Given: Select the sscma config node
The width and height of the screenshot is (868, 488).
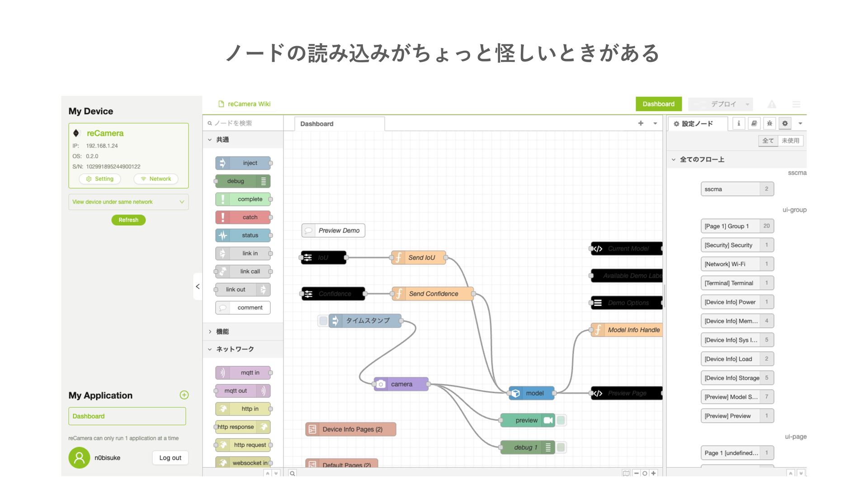Looking at the screenshot, I should click(x=737, y=189).
